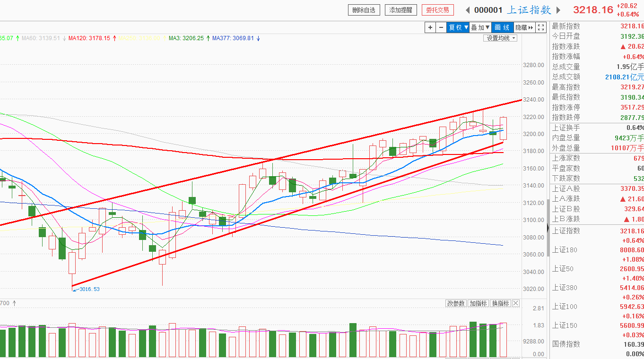This screenshot has width=644, height=359.
Task: Click 总成交量 label
Action: [566, 67]
